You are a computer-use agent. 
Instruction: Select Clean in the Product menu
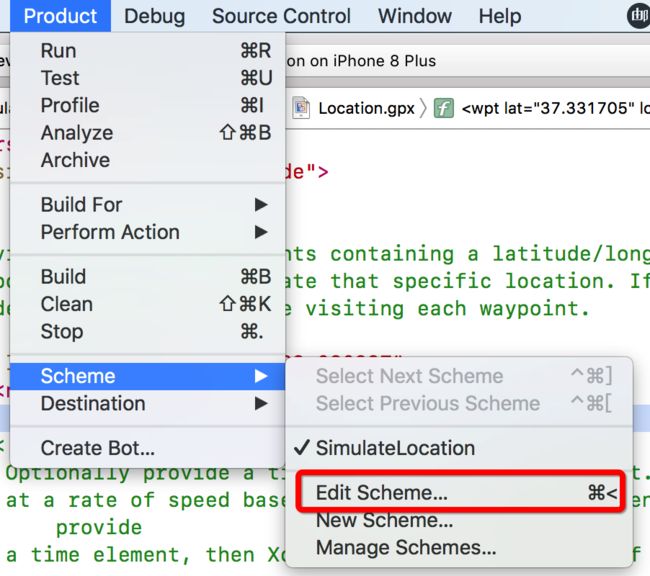(148, 304)
